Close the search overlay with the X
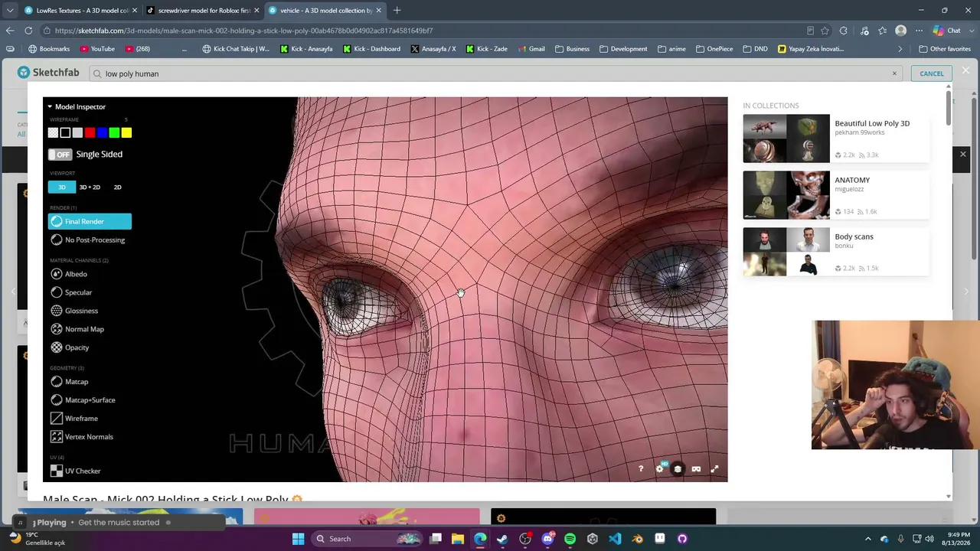This screenshot has width=980, height=551. 965,71
